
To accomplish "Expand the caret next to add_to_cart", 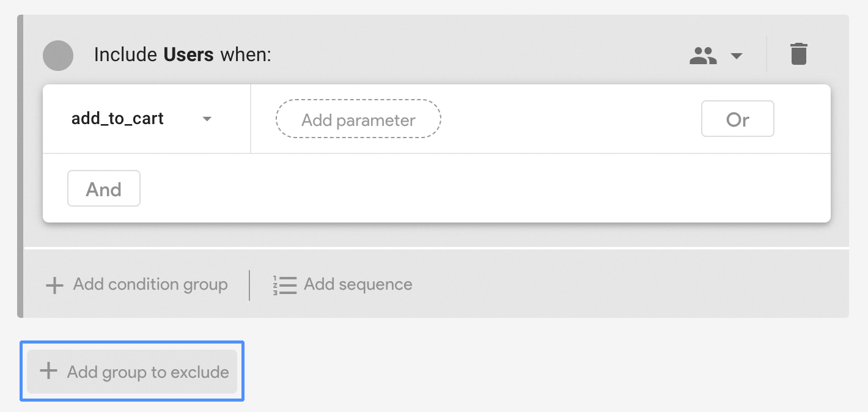I will [207, 119].
